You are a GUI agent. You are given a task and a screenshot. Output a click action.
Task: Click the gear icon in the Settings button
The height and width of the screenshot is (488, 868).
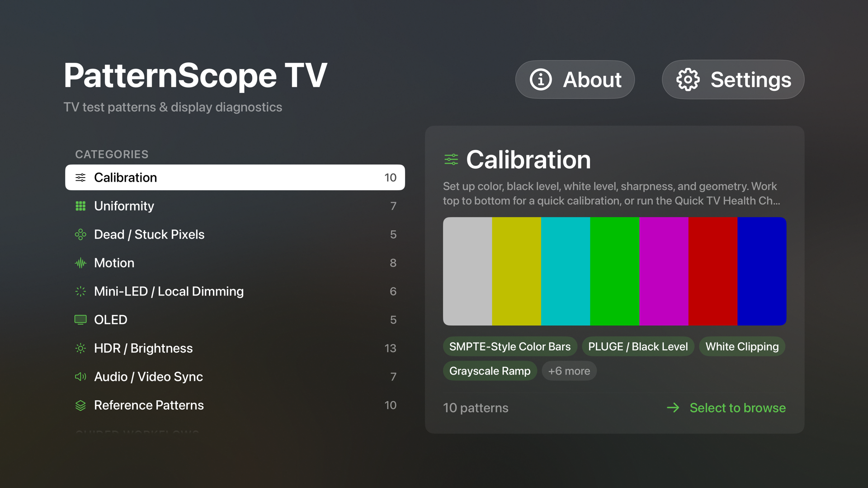click(x=688, y=80)
